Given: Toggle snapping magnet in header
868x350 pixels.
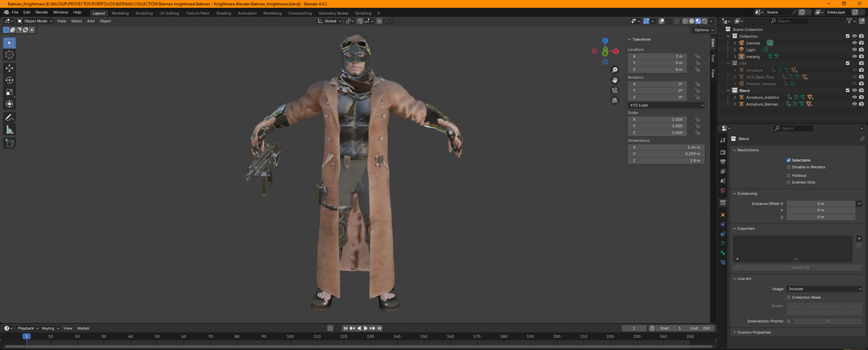Looking at the screenshot, I should pyautogui.click(x=360, y=21).
